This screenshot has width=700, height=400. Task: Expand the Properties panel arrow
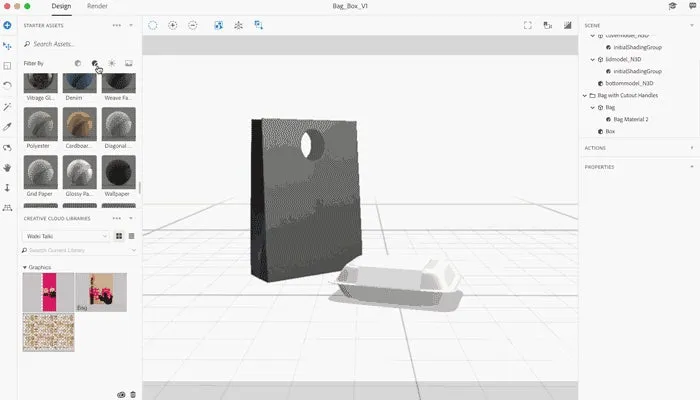692,167
